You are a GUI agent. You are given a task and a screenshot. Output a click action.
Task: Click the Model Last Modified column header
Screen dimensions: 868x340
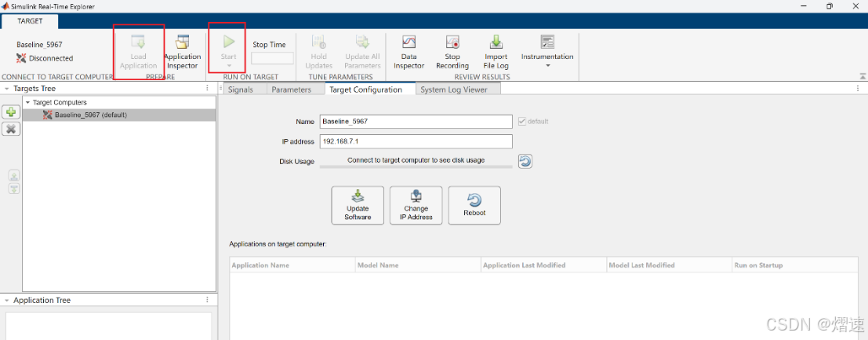point(669,265)
